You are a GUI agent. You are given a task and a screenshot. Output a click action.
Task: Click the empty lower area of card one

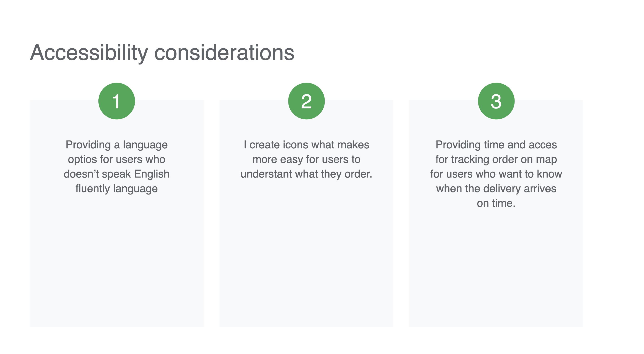pyautogui.click(x=117, y=263)
